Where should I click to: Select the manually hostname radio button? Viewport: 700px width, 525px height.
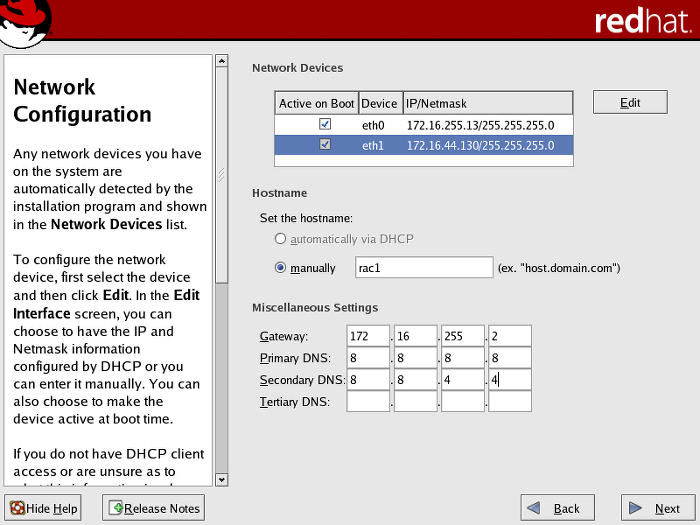tap(280, 267)
